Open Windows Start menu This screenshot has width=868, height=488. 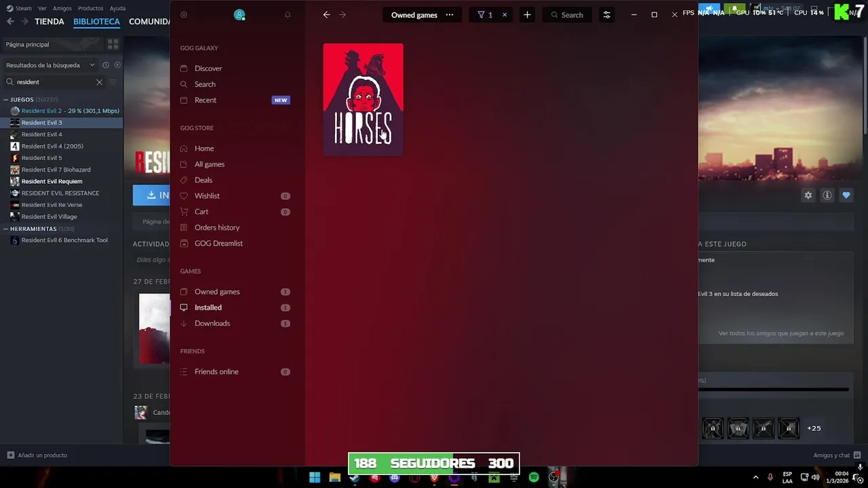[315, 478]
